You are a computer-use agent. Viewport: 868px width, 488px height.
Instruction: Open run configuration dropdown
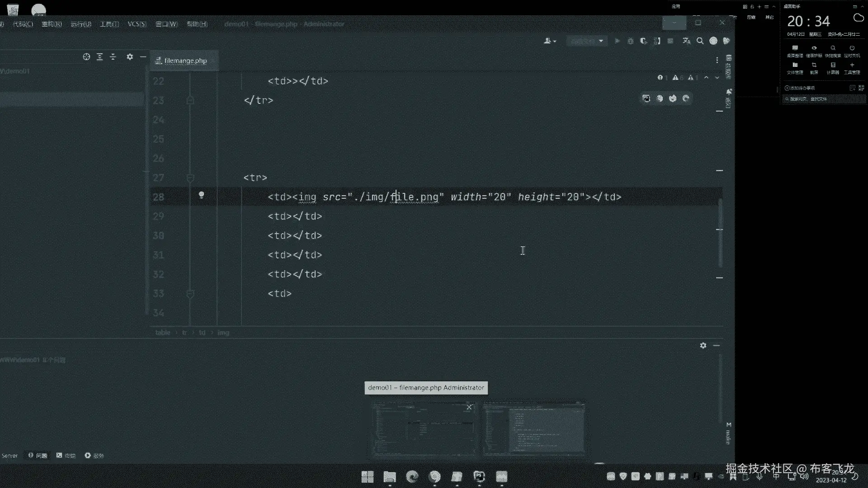pyautogui.click(x=587, y=41)
